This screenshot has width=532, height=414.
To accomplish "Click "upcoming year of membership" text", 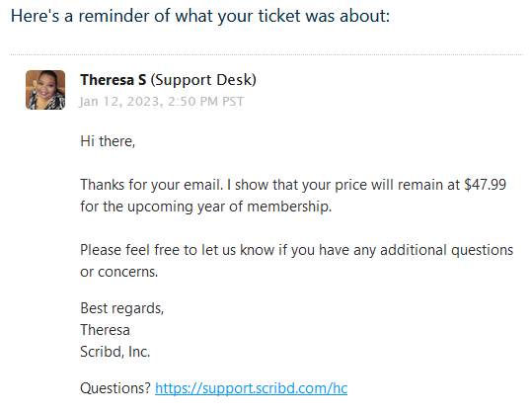I will [x=229, y=207].
